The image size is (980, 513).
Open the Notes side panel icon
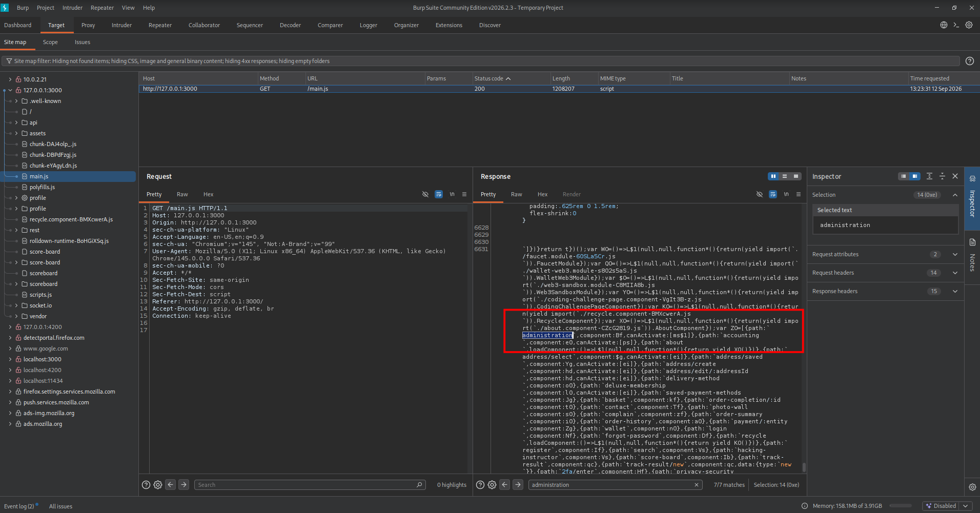[x=972, y=242]
